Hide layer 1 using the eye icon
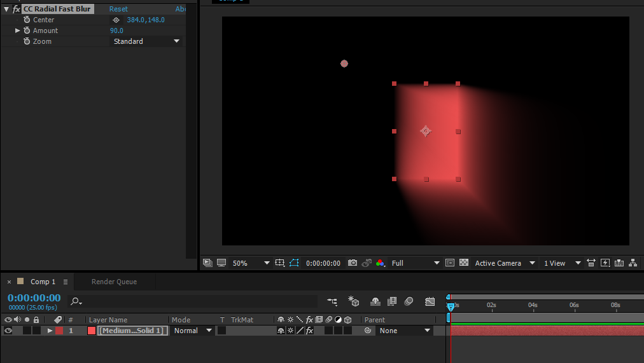644x363 pixels. click(8, 331)
